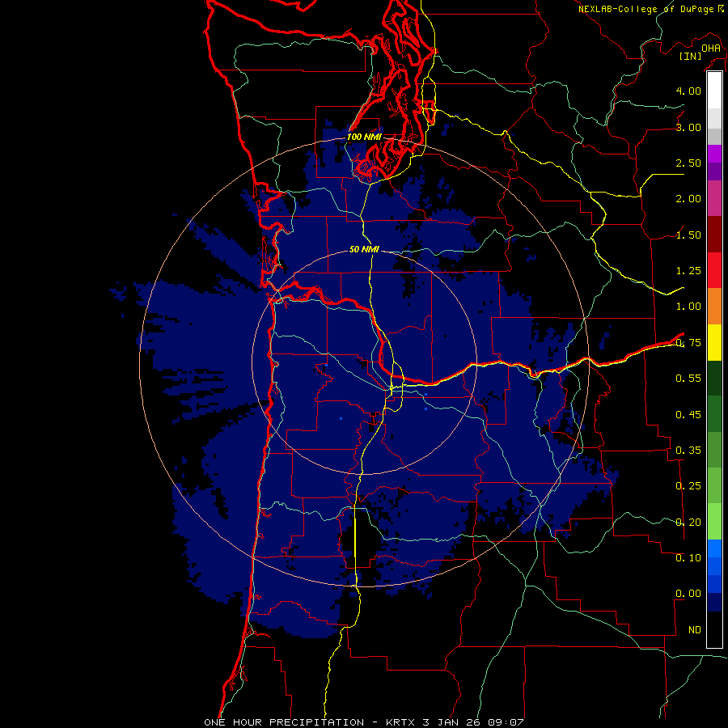Viewport: 728px width, 728px height.
Task: Click the 0.45 legend value
Action: click(688, 415)
